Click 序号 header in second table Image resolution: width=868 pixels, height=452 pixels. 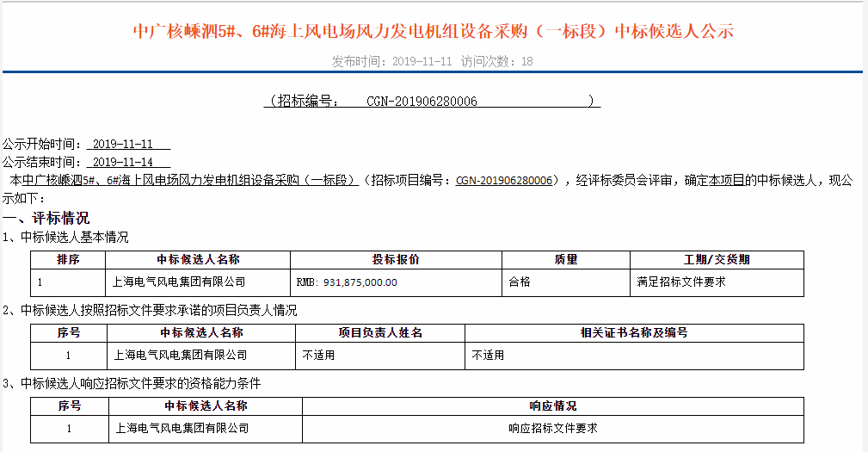pos(69,333)
